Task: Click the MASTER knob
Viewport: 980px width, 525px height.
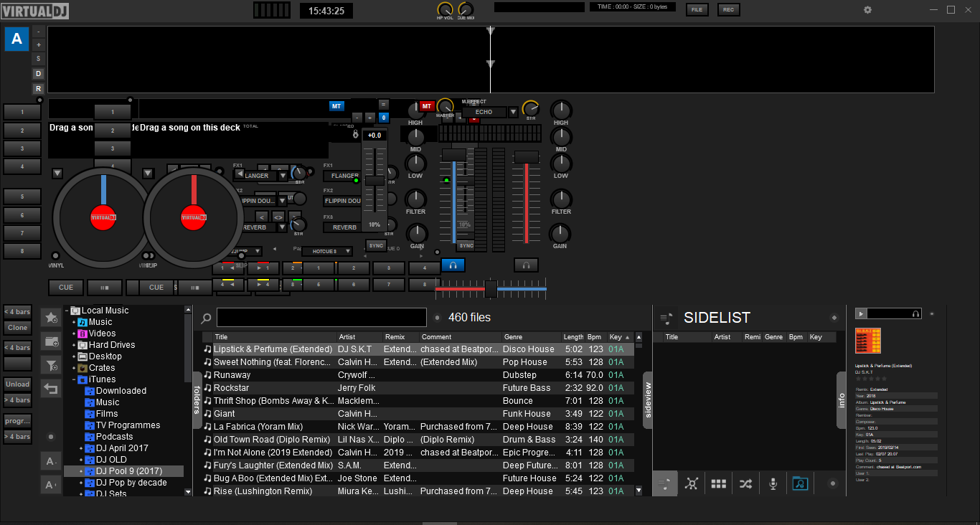Action: click(445, 107)
